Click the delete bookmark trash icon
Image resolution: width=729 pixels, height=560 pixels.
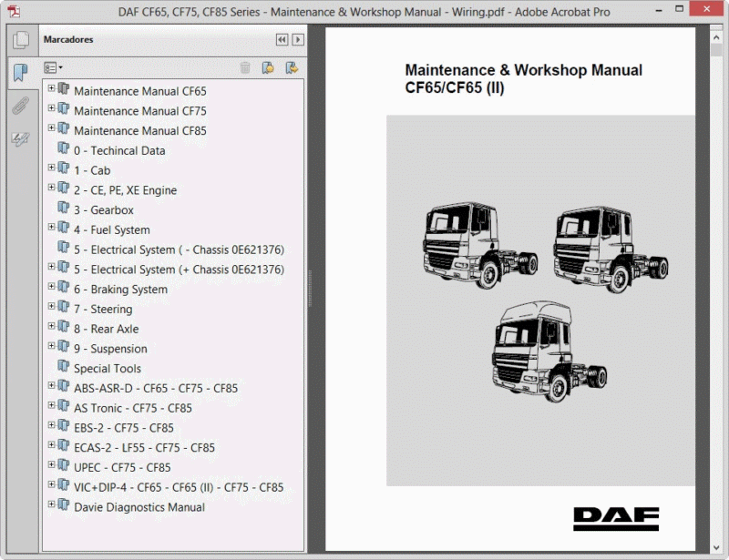pyautogui.click(x=245, y=68)
